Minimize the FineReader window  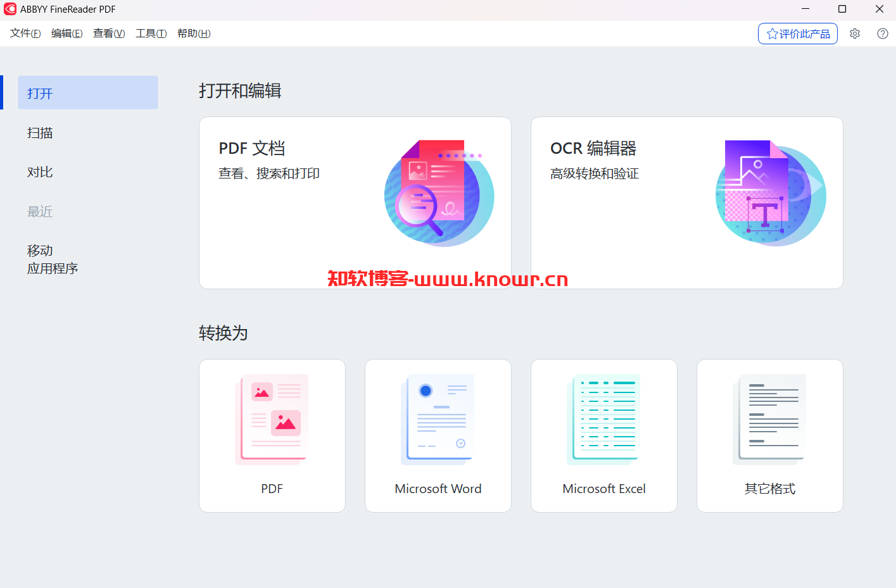(x=805, y=9)
